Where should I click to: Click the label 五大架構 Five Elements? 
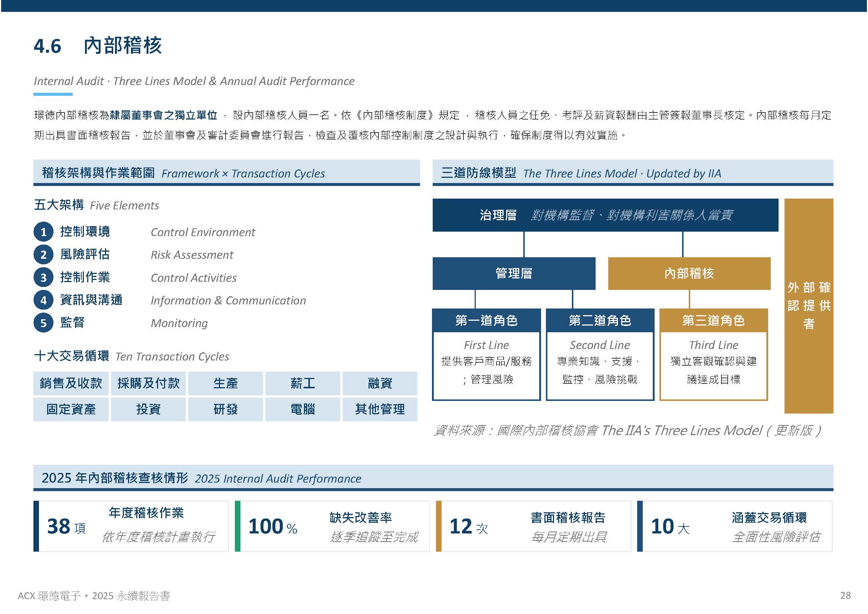[x=96, y=205]
